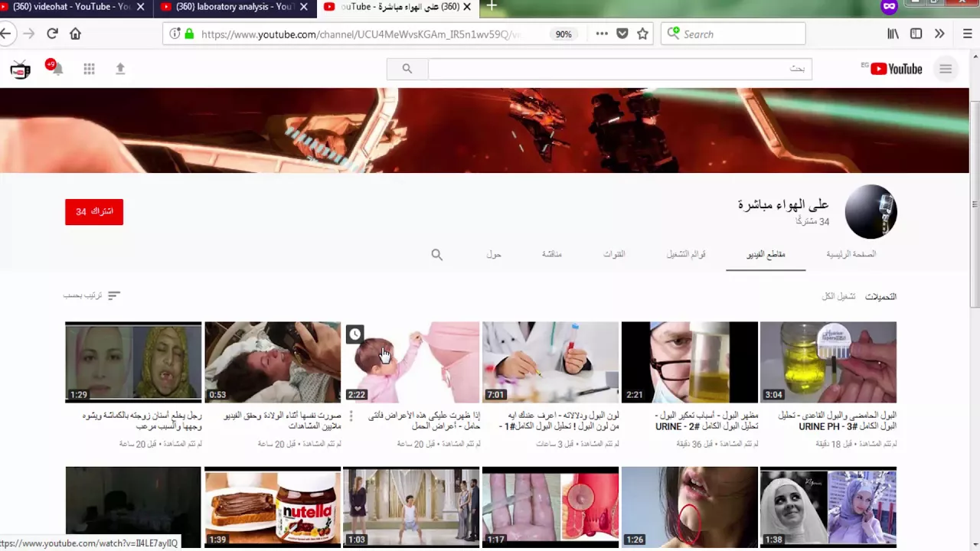This screenshot has height=551, width=980.
Task: Open the حول about tab
Action: tap(494, 254)
